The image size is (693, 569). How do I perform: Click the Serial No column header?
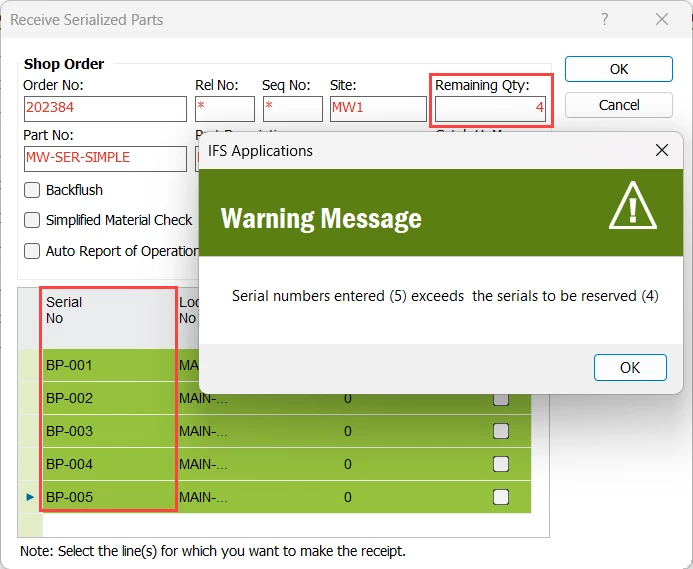[x=109, y=318]
